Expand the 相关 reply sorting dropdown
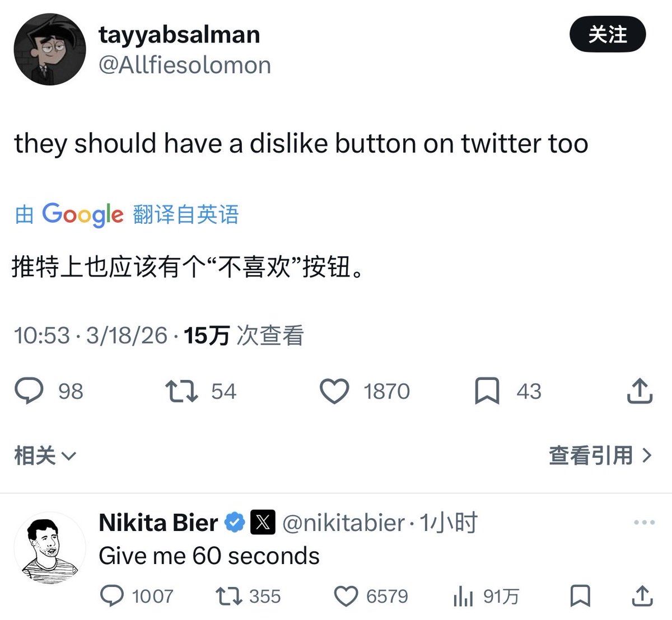 45,456
